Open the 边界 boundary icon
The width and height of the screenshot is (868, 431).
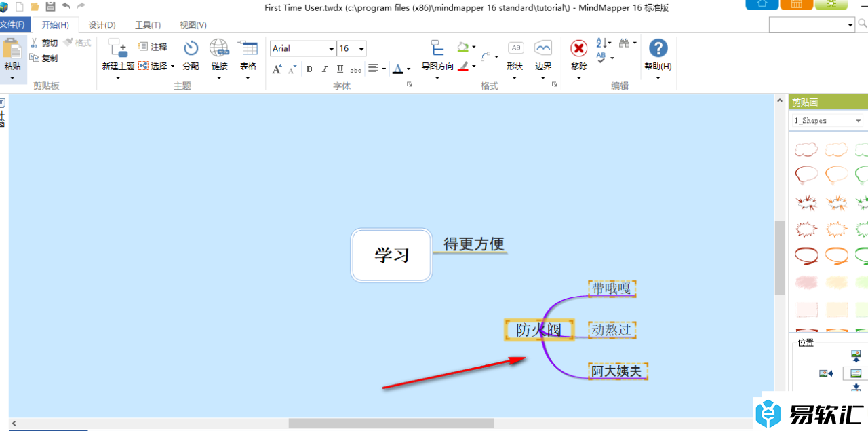[543, 48]
